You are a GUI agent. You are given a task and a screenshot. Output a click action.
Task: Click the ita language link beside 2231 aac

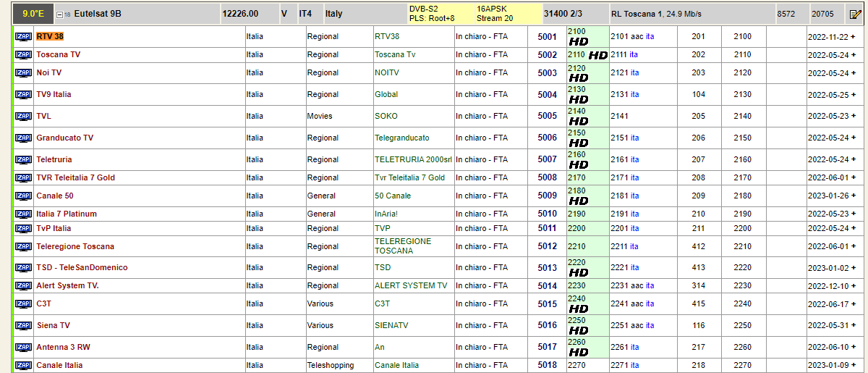(x=650, y=285)
